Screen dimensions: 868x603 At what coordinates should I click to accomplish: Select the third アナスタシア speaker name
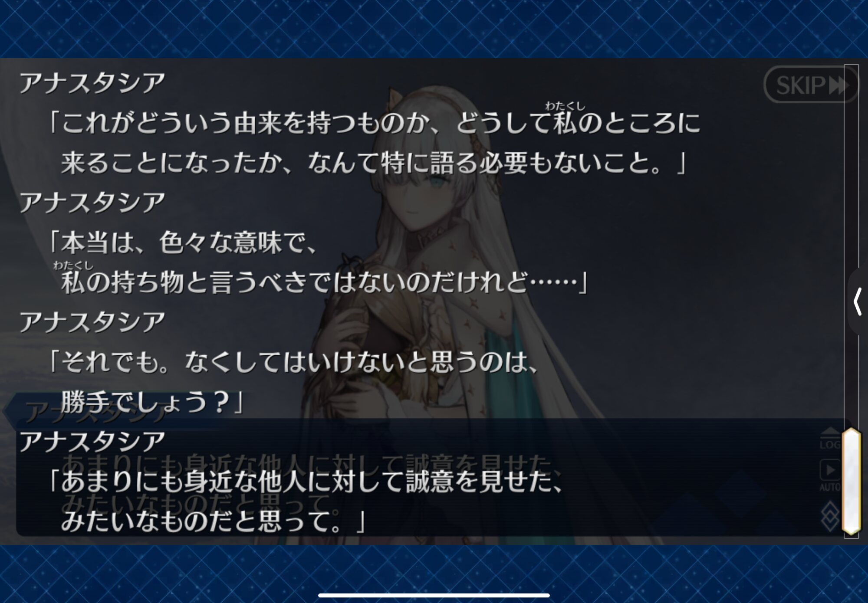92,322
